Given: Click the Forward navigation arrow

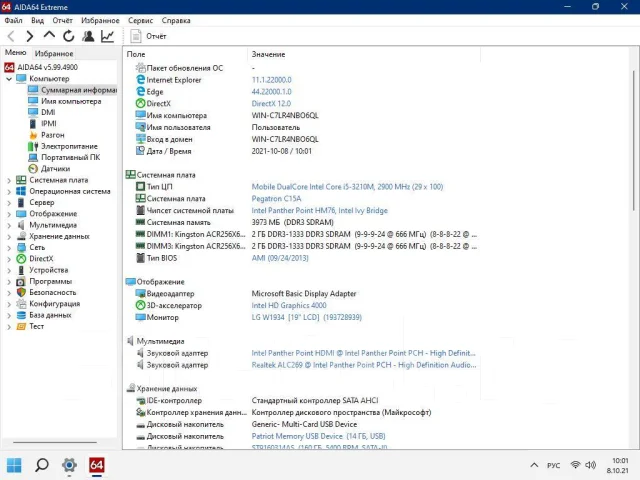Looking at the screenshot, I should point(29,36).
